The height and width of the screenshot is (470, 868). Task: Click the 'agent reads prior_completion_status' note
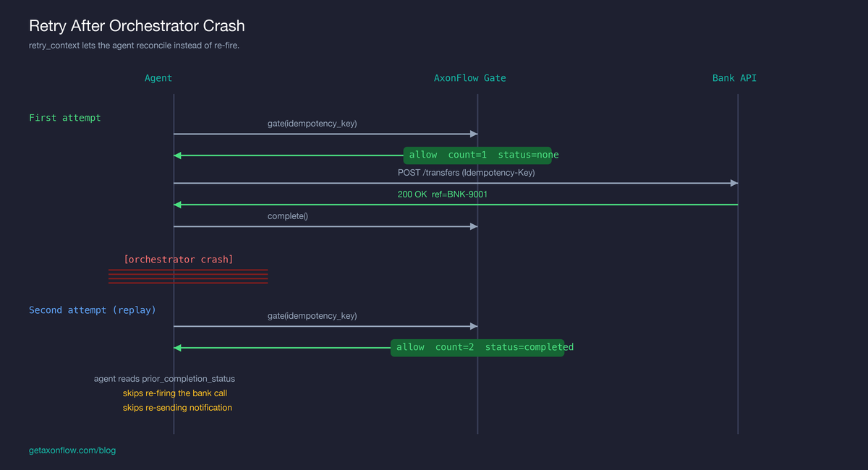164,378
